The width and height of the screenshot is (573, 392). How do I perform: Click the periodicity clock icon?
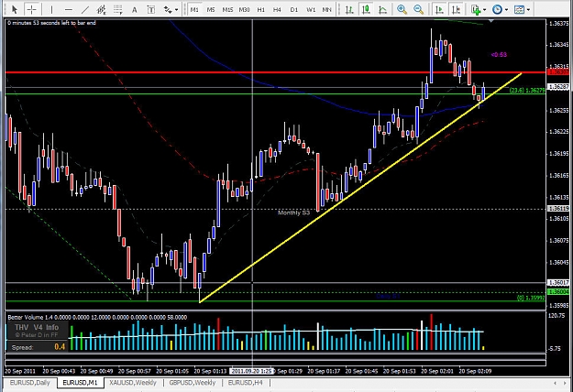point(497,9)
